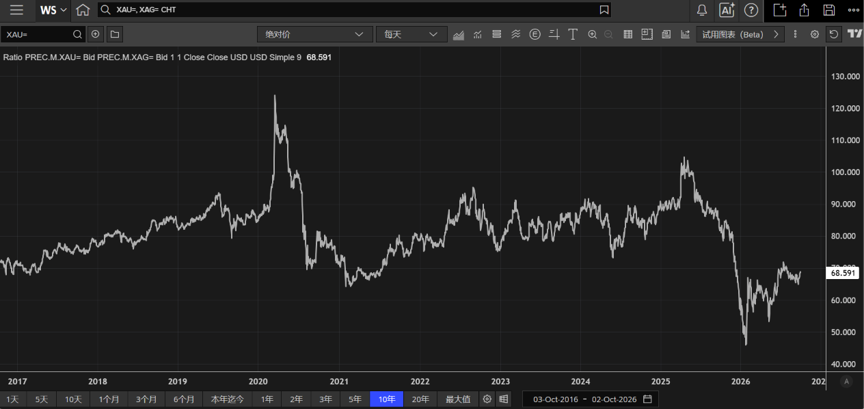Select the 2年 time range
Viewport: 864px width, 409px height.
point(296,399)
